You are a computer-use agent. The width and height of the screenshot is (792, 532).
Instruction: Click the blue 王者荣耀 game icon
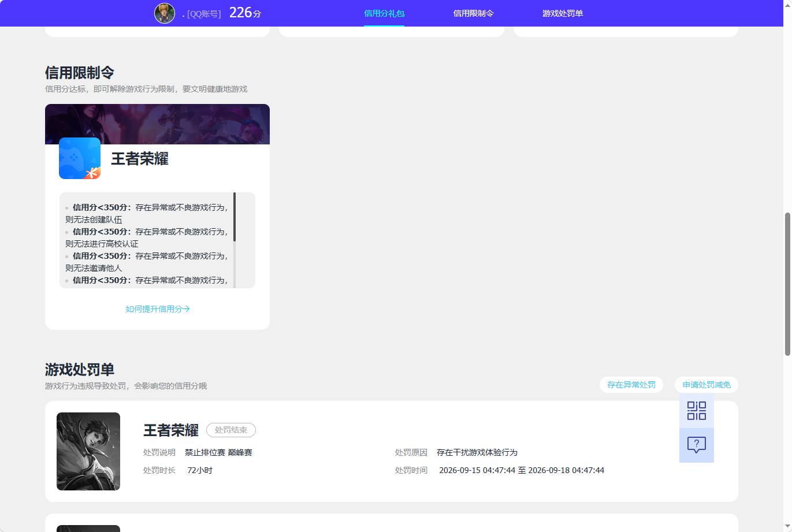tap(80, 158)
